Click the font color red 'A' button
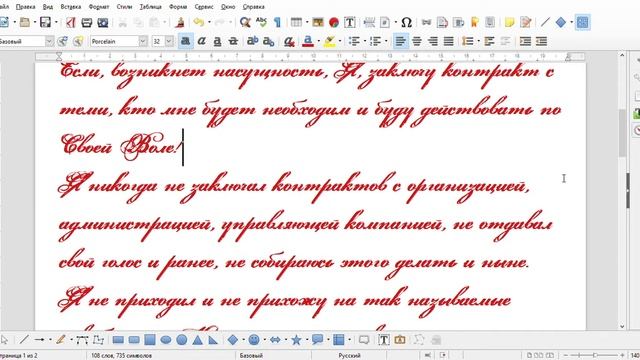This screenshot has width=640, height=360. pos(308,41)
